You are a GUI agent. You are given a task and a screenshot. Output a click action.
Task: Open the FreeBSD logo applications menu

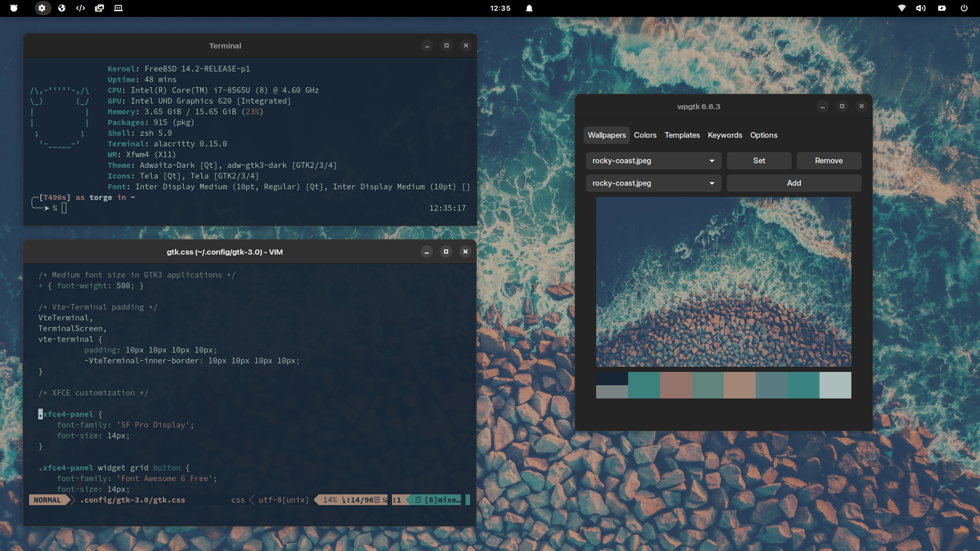pos(14,8)
